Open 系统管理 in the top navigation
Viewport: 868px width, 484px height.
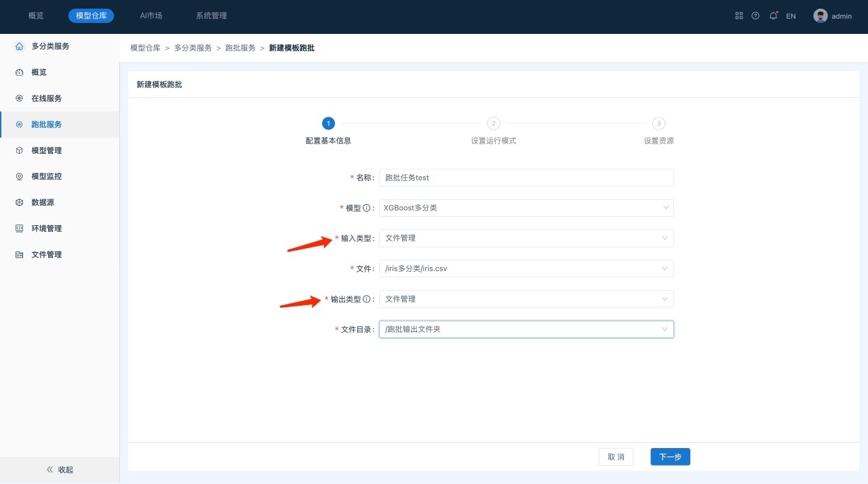[211, 16]
